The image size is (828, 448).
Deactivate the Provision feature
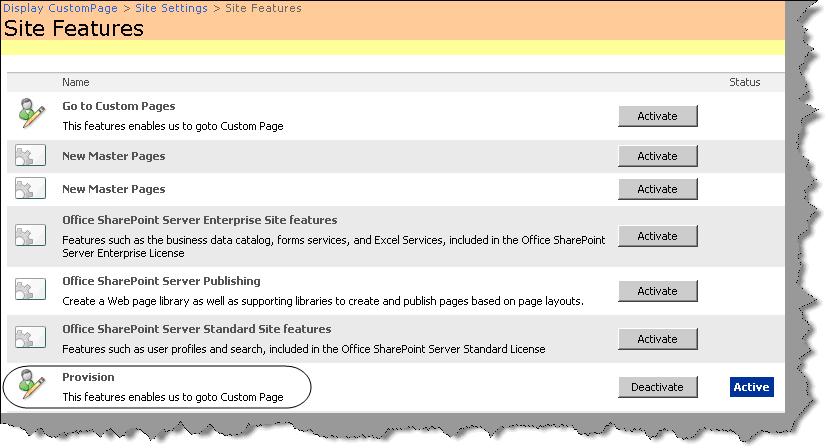(657, 387)
